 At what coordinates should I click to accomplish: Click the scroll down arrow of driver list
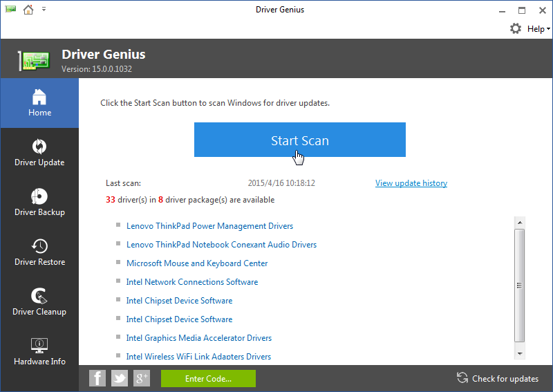[520, 353]
